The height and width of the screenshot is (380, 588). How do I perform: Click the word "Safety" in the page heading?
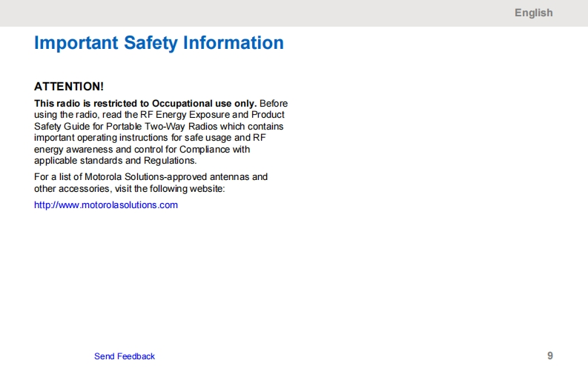(151, 43)
